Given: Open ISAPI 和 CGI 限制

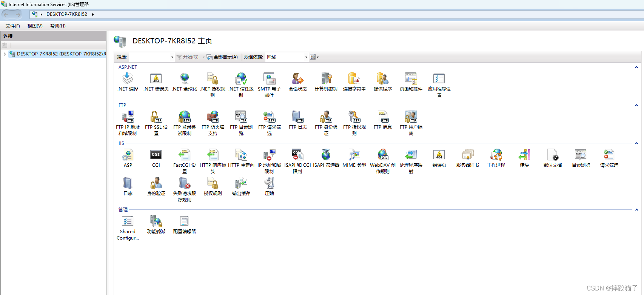Looking at the screenshot, I should (x=298, y=161).
